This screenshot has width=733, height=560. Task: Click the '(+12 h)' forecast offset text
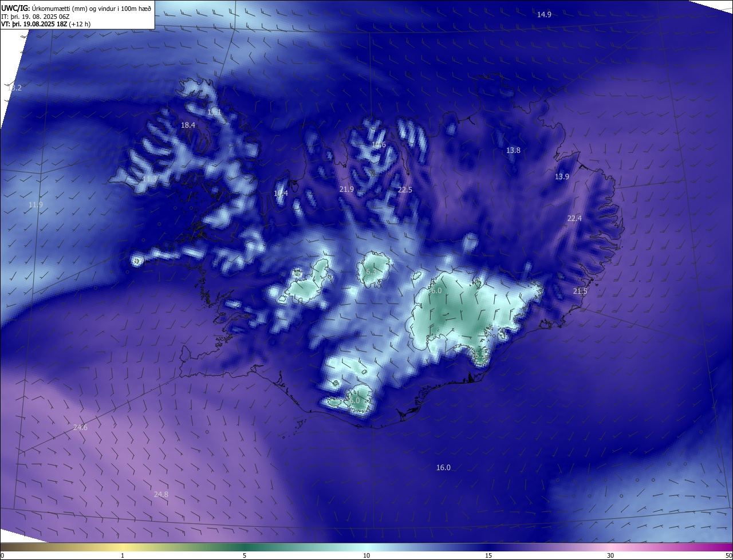coord(79,24)
